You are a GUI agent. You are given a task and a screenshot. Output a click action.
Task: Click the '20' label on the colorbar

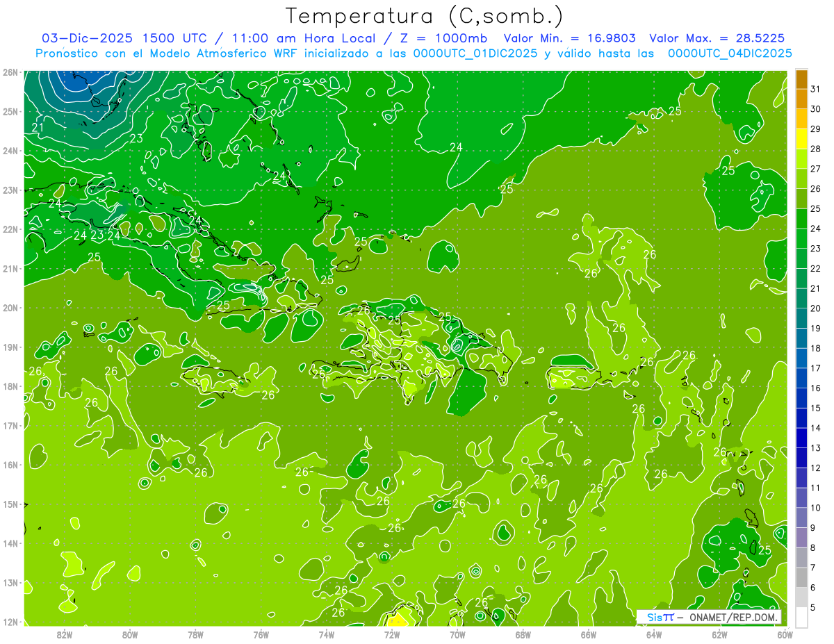tap(816, 308)
